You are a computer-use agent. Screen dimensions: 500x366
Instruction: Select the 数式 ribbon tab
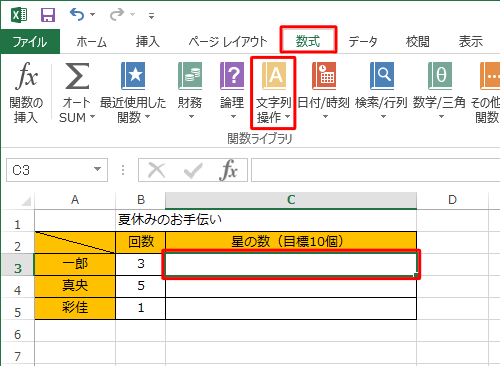pyautogui.click(x=308, y=41)
